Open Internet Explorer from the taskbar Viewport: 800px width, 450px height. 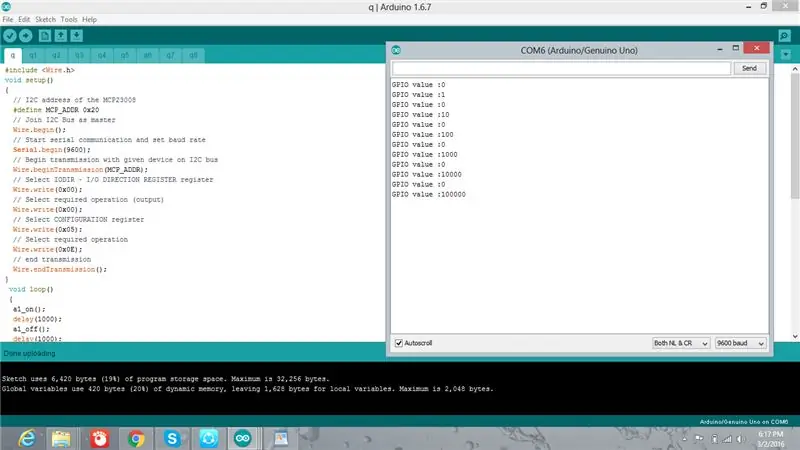(x=27, y=439)
